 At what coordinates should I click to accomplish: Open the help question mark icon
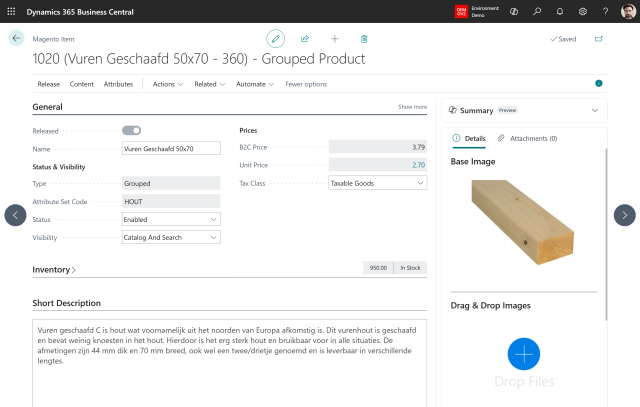coord(605,11)
